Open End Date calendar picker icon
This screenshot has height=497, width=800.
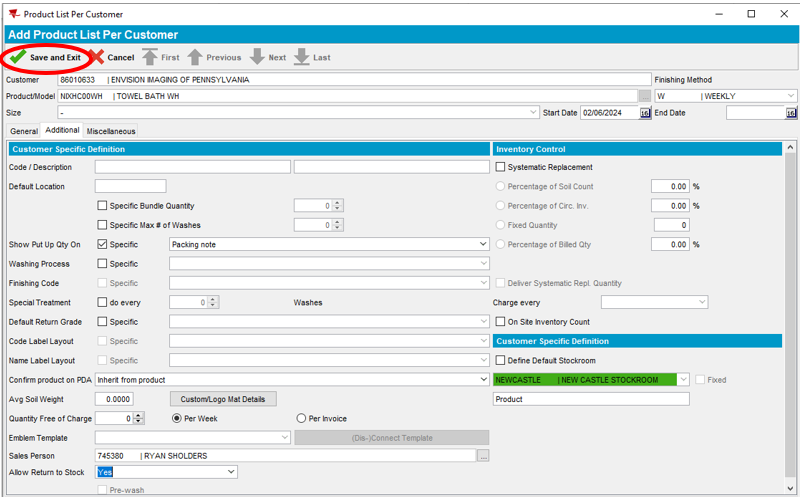tap(789, 113)
